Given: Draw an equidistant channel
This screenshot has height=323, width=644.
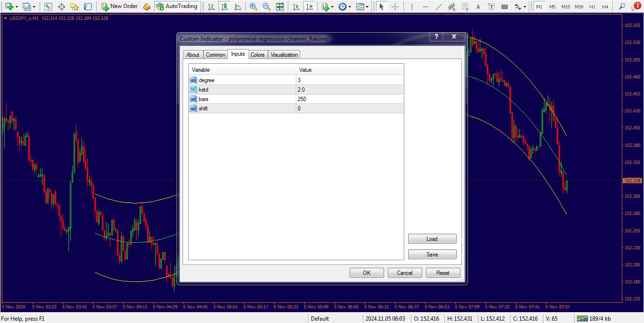Looking at the screenshot, I should coord(452,7).
